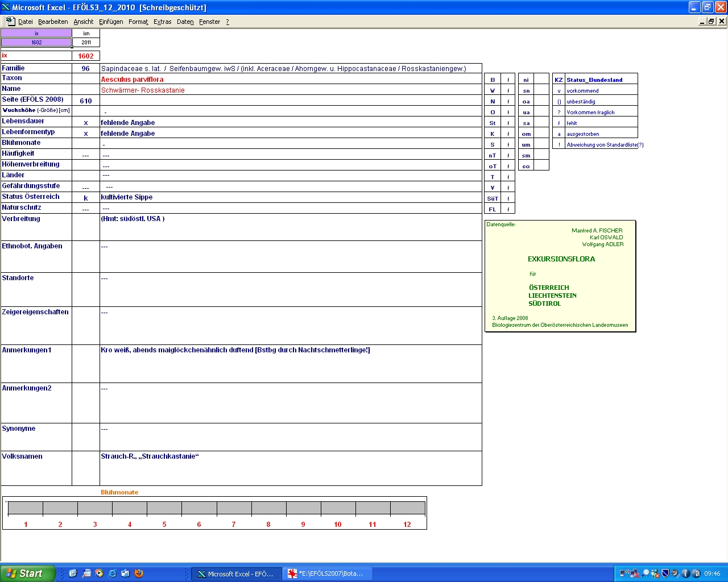Click the FL region code cell
This screenshot has width=728, height=582.
(493, 209)
